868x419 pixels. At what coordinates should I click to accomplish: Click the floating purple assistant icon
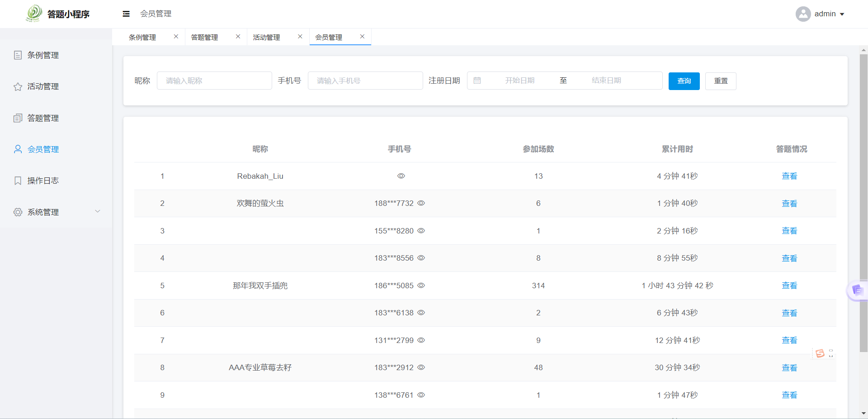(857, 290)
